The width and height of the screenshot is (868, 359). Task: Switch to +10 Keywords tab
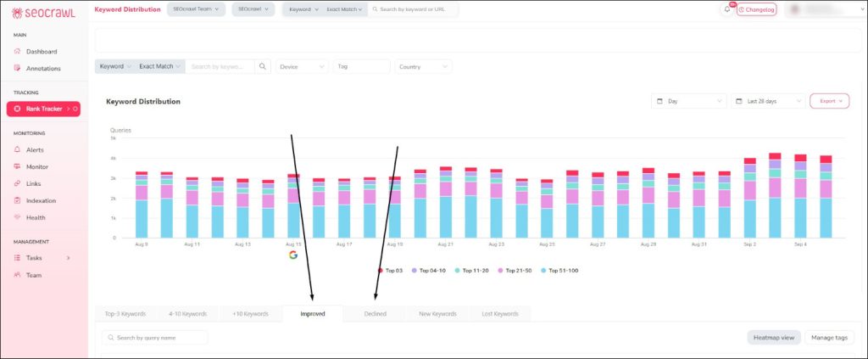251,313
